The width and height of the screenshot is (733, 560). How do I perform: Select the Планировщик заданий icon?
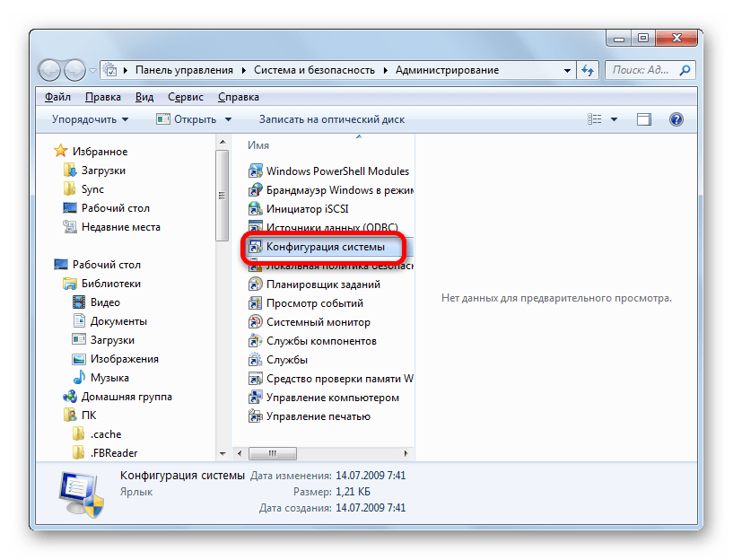(x=255, y=284)
